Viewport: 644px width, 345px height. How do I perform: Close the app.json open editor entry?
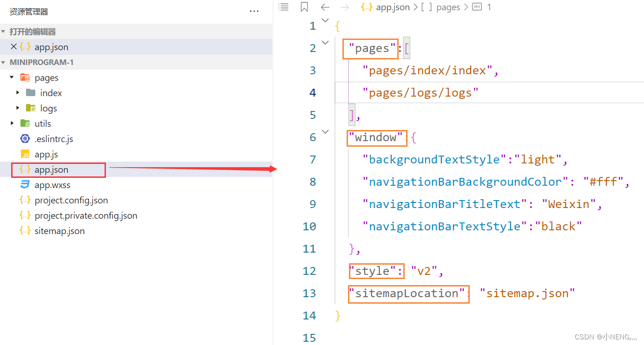(13, 47)
